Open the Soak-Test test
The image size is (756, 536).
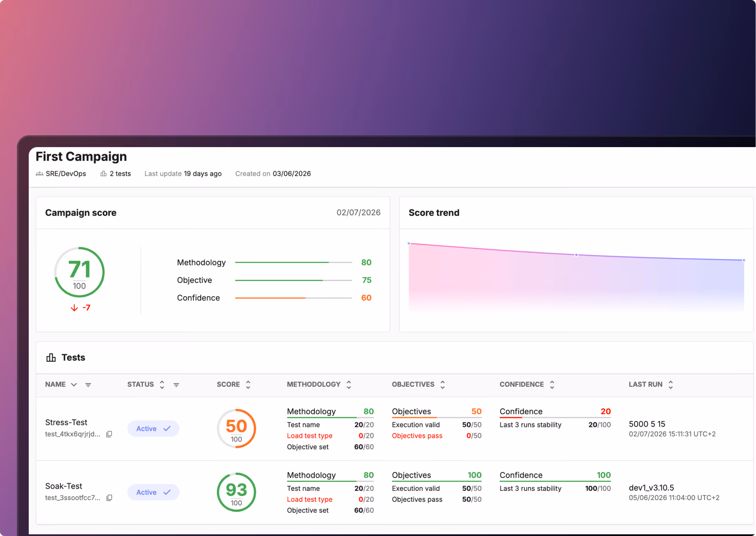pos(63,486)
